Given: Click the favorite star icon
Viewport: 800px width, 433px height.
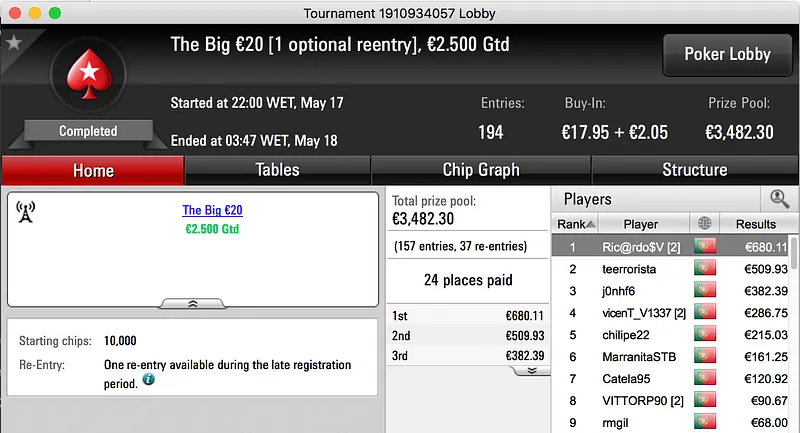Looking at the screenshot, I should click(13, 43).
